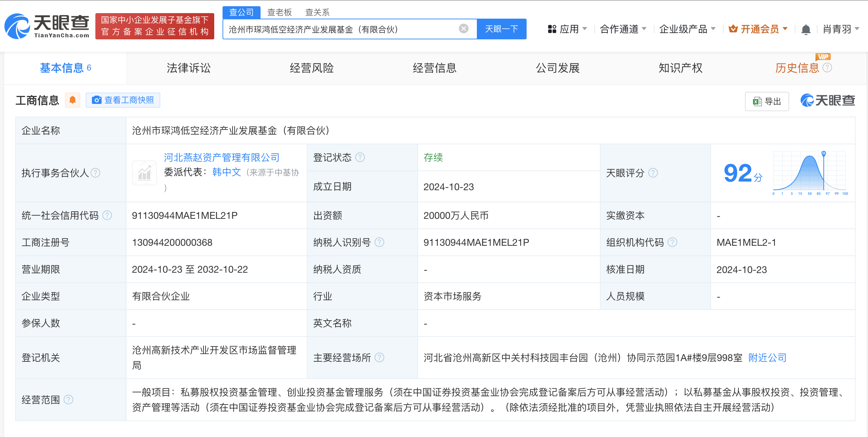Screen dimensions: 868x437
Task: Switch to the 查老板 search tab
Action: tap(279, 12)
